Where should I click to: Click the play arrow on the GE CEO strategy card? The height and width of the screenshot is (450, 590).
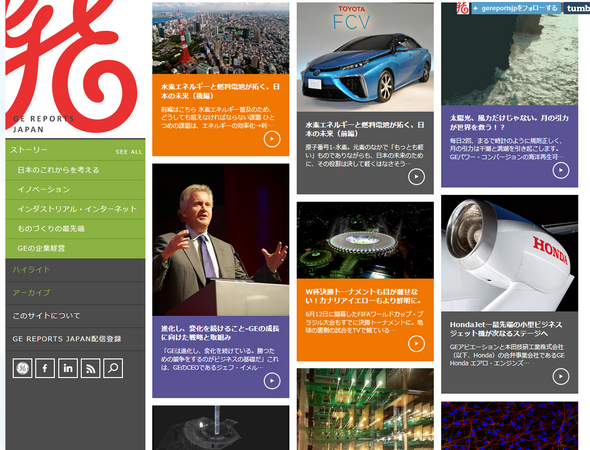click(x=272, y=381)
